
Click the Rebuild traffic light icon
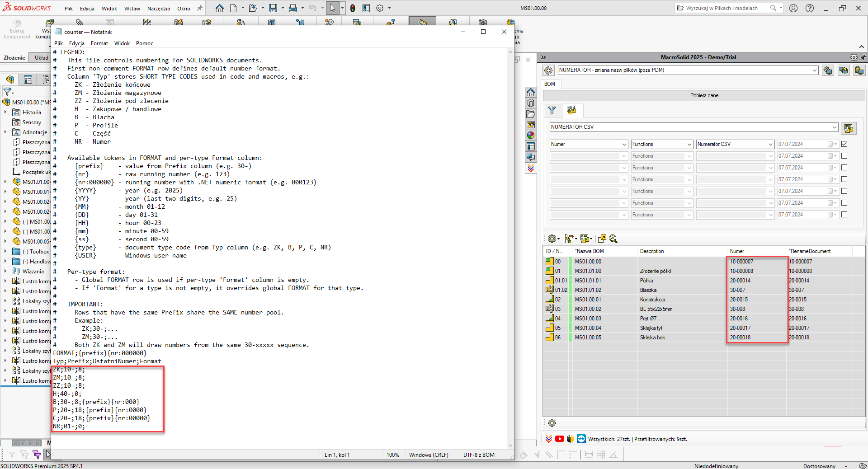click(353, 8)
